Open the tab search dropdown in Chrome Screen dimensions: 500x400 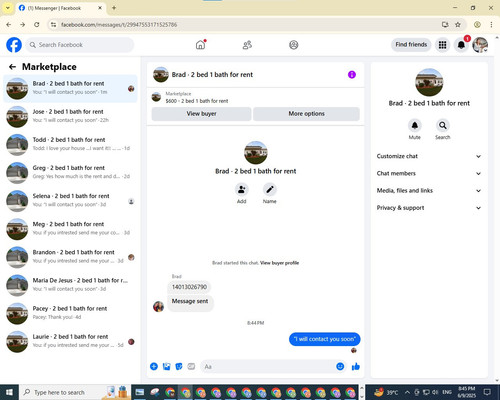pos(8,8)
